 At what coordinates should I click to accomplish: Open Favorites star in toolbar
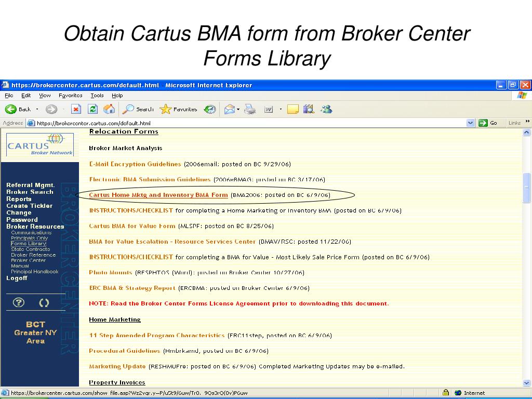point(165,109)
